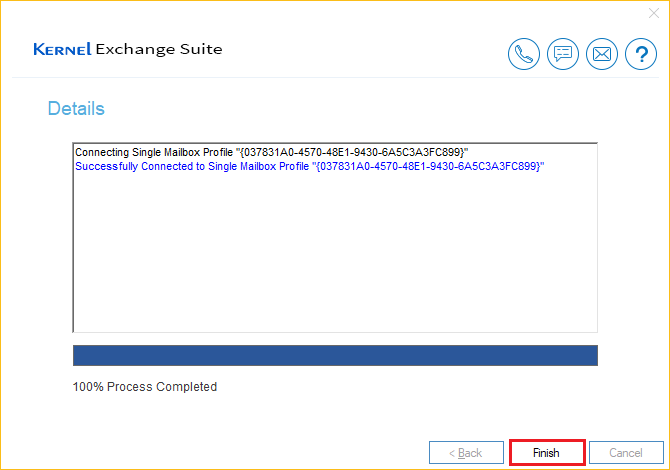
Task: Click the Kernel Exchange Suite logo
Action: pos(128,49)
